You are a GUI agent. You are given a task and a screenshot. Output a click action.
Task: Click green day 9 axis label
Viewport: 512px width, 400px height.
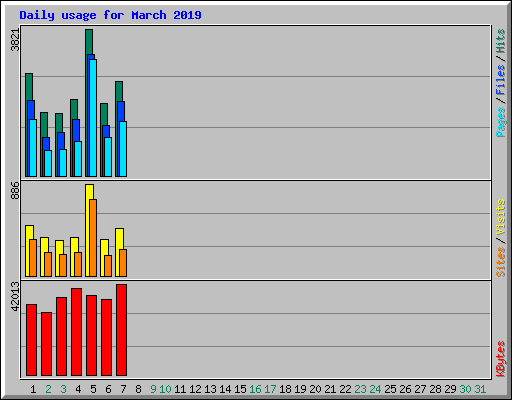click(x=153, y=389)
